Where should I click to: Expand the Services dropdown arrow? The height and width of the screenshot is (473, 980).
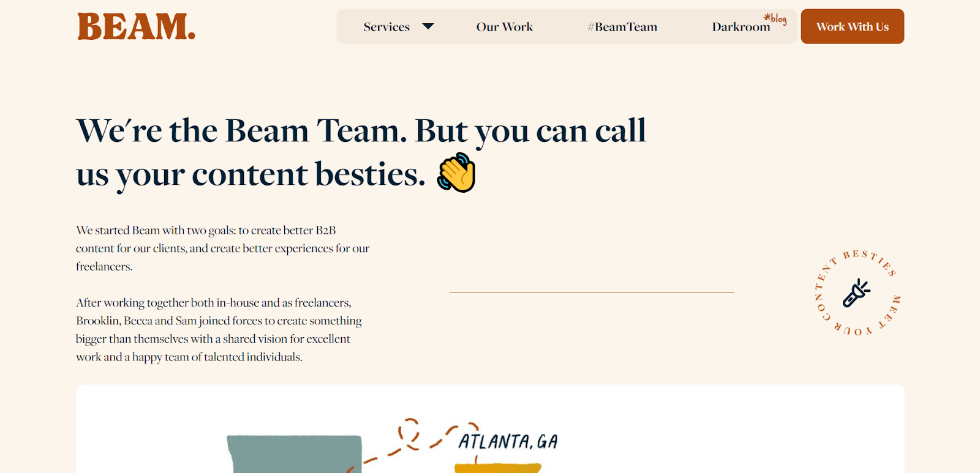click(428, 26)
